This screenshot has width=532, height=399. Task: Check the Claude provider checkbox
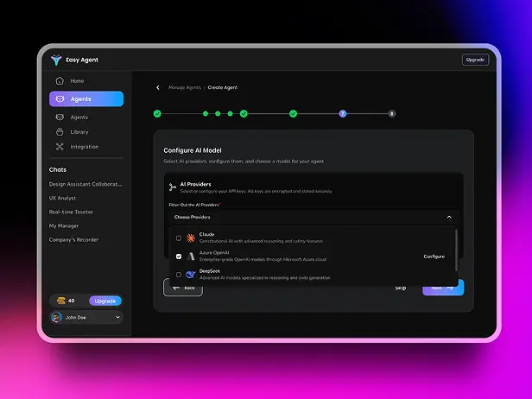pos(179,237)
